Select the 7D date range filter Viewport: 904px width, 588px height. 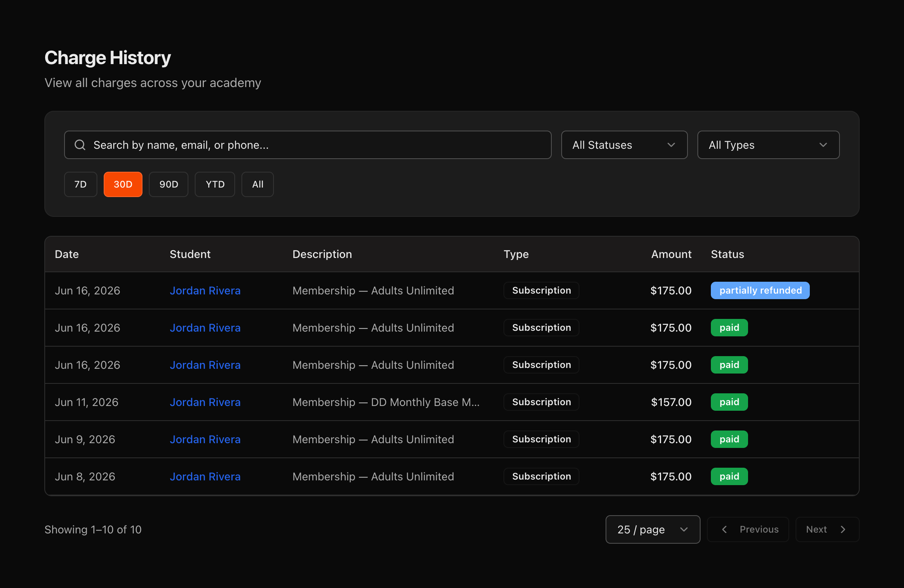tap(81, 184)
